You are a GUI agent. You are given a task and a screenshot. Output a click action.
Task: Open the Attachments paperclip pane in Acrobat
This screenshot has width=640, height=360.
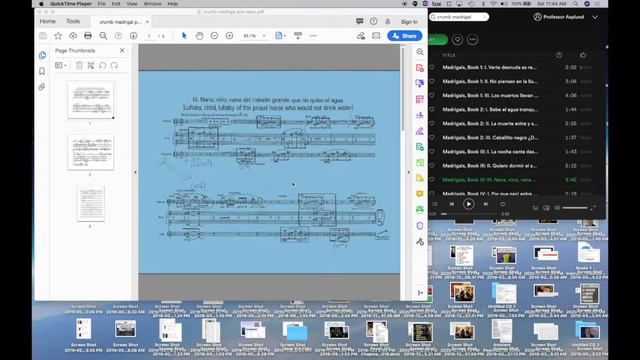42,87
